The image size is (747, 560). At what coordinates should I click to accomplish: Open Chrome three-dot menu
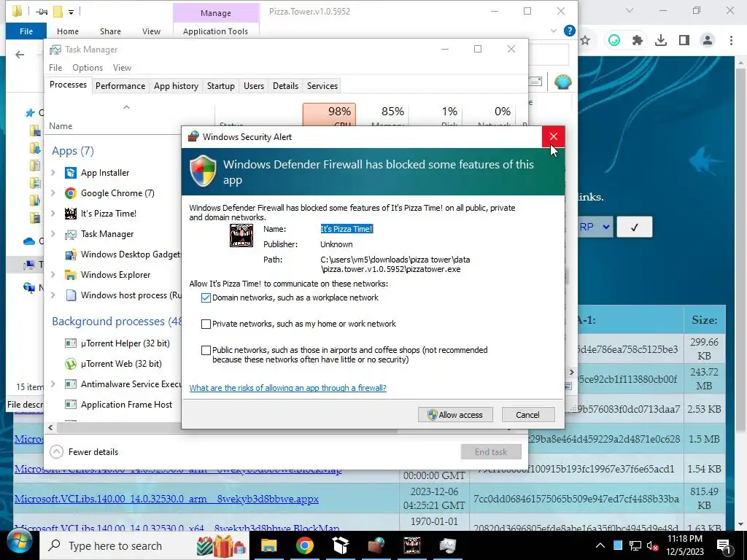point(731,41)
